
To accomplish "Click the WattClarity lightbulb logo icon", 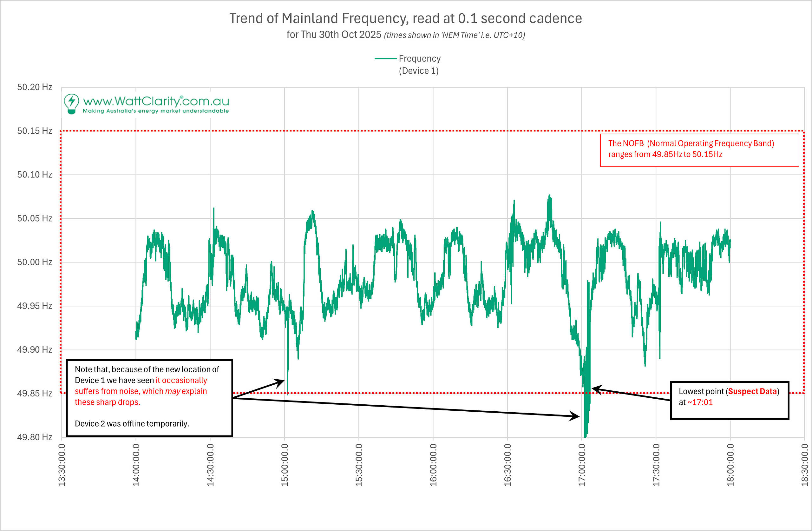I will click(71, 103).
